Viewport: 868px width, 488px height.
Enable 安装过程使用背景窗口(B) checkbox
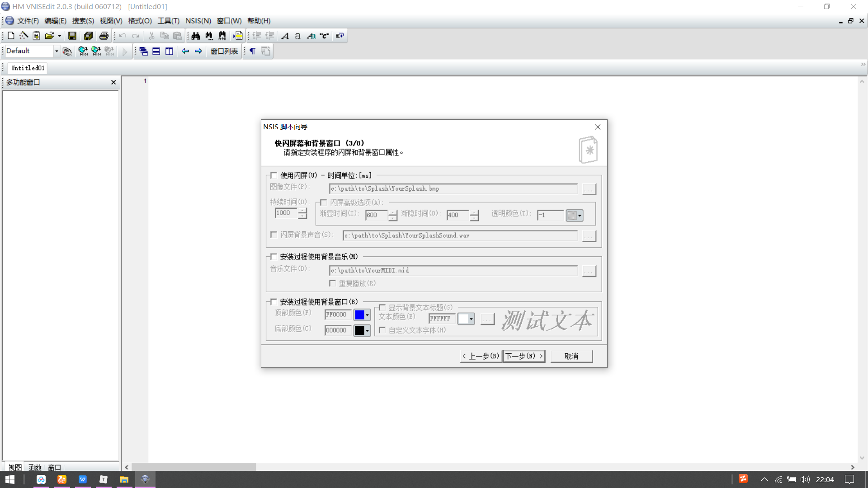pyautogui.click(x=274, y=302)
